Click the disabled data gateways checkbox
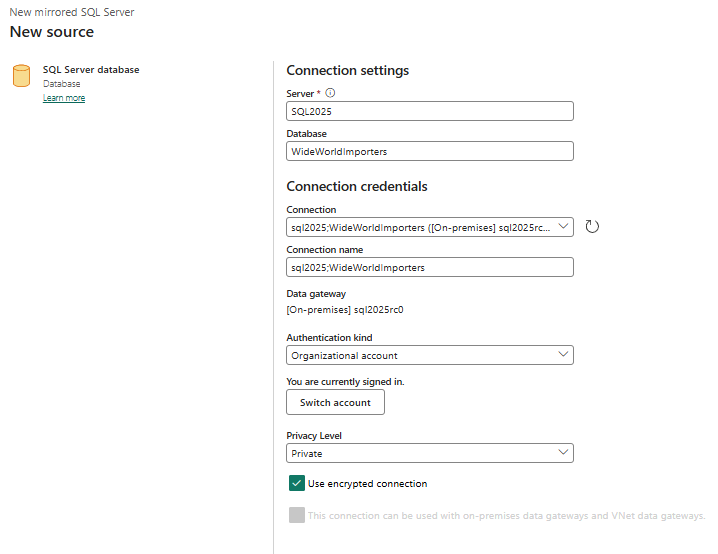This screenshot has height=554, width=718. click(x=297, y=516)
